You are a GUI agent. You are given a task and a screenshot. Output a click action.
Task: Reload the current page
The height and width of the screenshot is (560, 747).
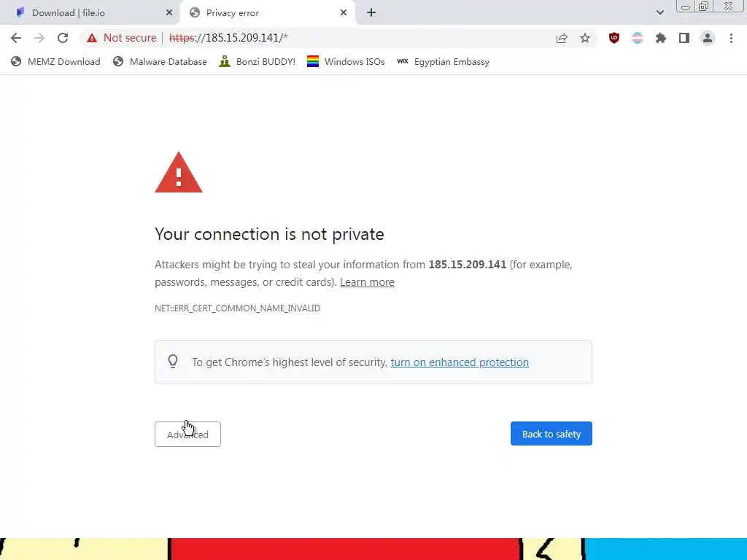[63, 38]
